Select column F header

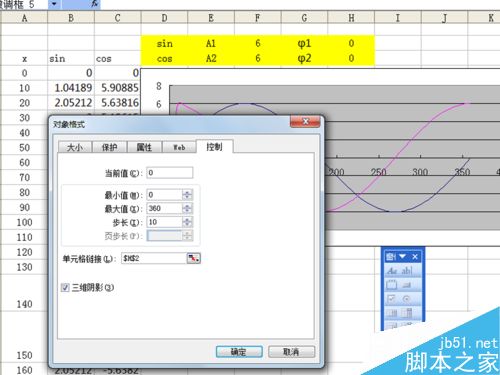coord(258,17)
